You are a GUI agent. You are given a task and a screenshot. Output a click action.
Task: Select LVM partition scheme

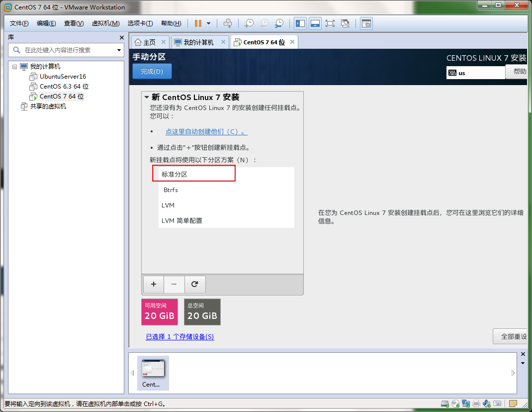click(226, 205)
